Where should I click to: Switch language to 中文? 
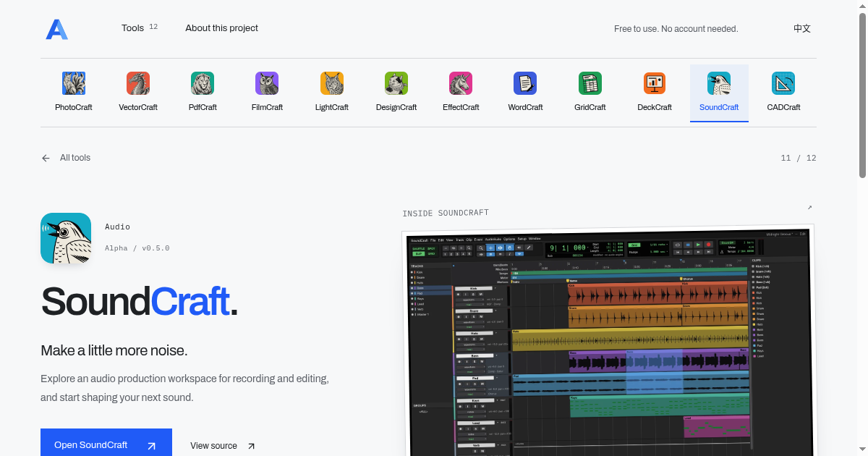(802, 29)
